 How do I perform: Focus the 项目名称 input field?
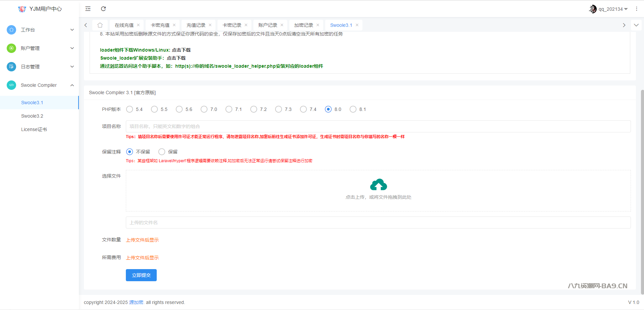[378, 126]
